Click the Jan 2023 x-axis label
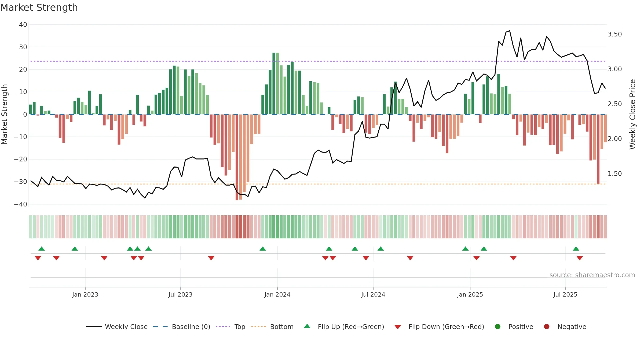 click(85, 294)
